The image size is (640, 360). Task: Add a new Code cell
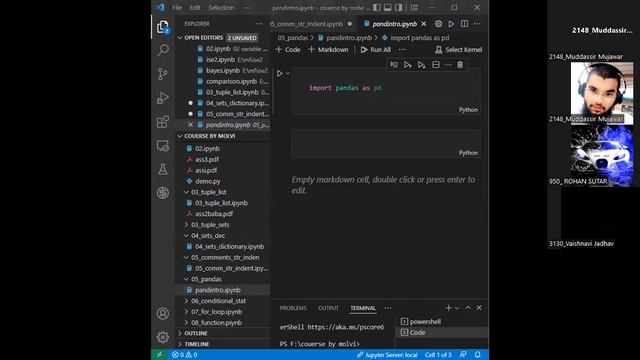coord(288,50)
